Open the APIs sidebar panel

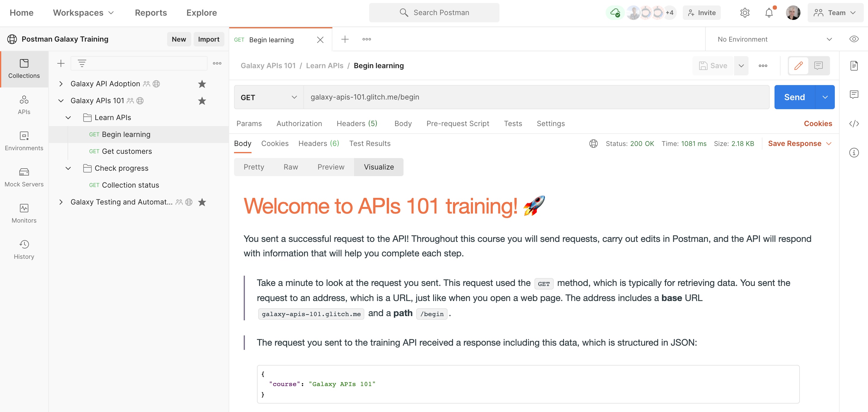click(x=24, y=105)
